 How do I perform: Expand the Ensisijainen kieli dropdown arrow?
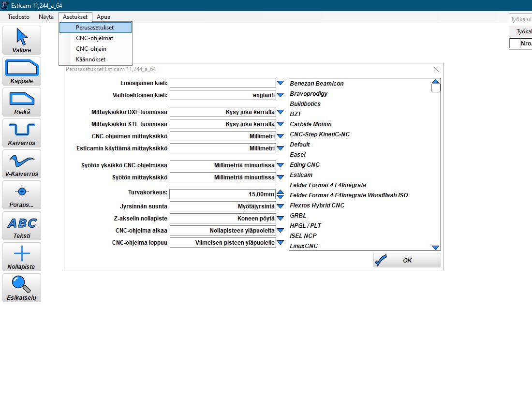[280, 83]
